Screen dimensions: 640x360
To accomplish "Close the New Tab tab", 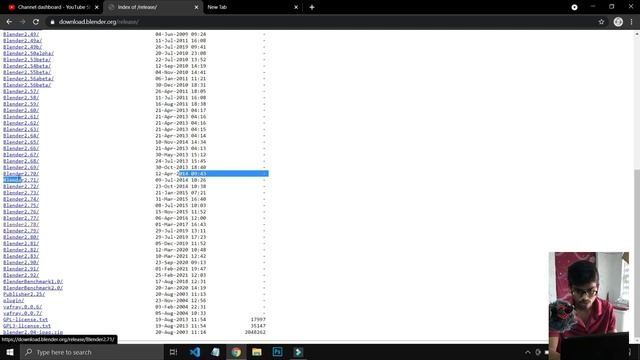I will (x=296, y=7).
